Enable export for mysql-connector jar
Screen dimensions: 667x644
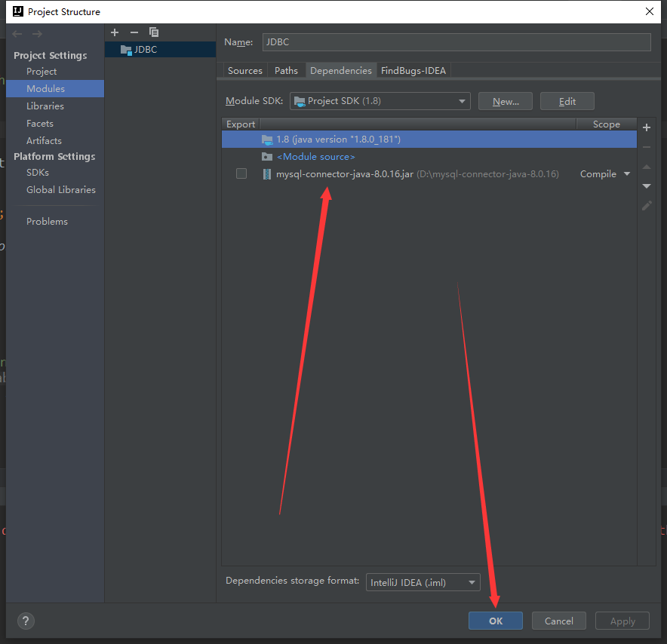pyautogui.click(x=241, y=173)
